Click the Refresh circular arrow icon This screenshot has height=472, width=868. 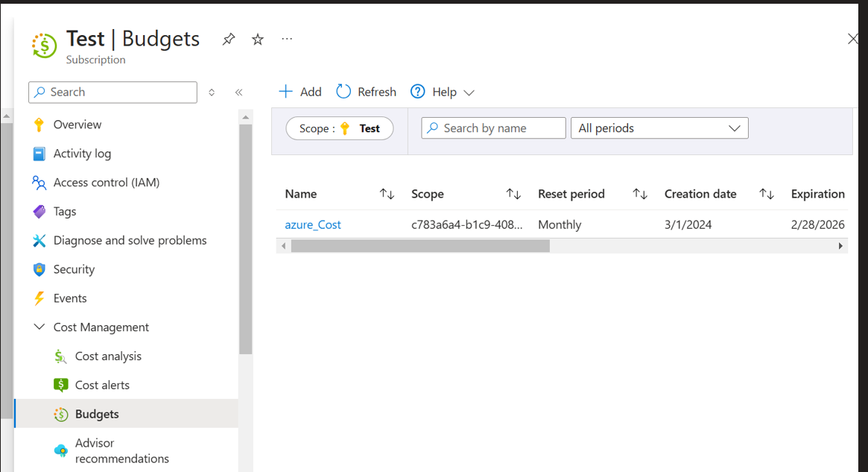343,92
